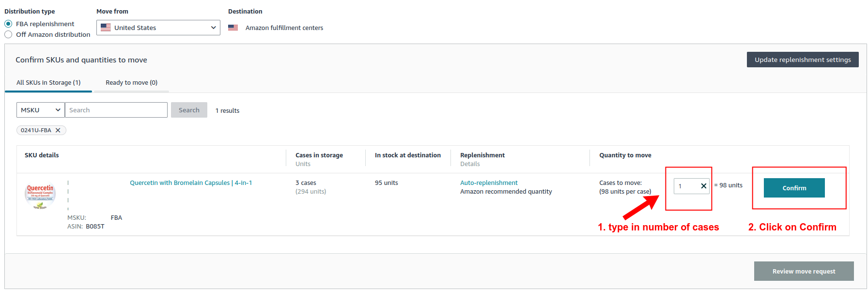Select the FBA replenishment radio button

(8, 24)
